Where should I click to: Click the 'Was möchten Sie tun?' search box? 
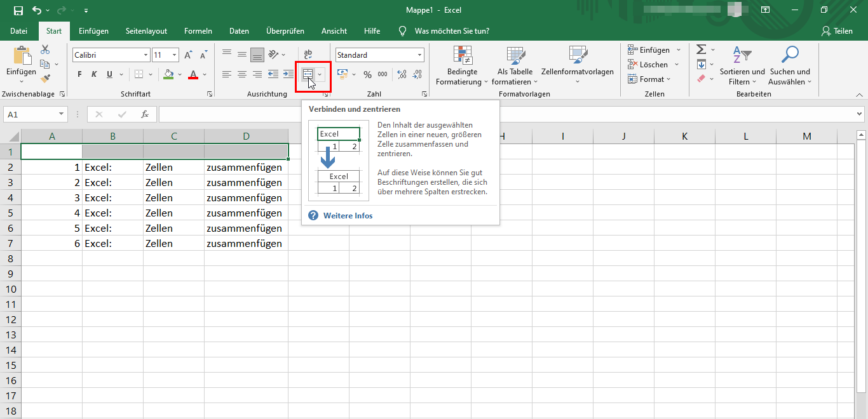coord(452,30)
